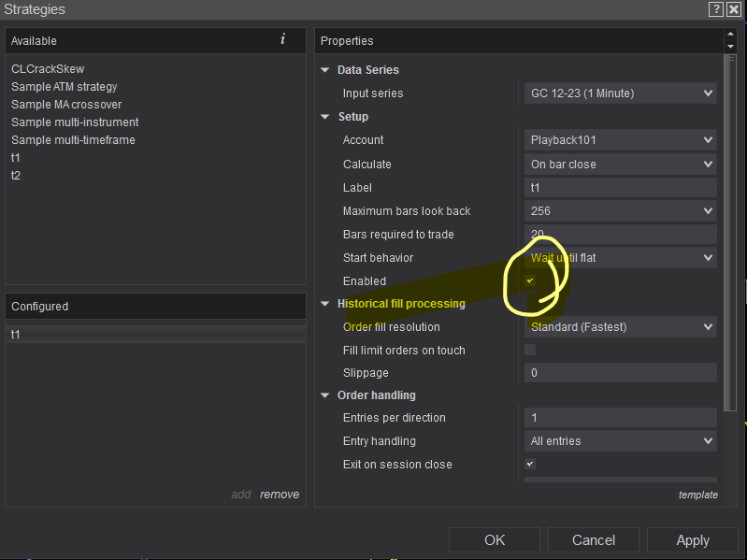The height and width of the screenshot is (560, 747).
Task: Click the Properties vertical scrollbar
Action: point(730,234)
